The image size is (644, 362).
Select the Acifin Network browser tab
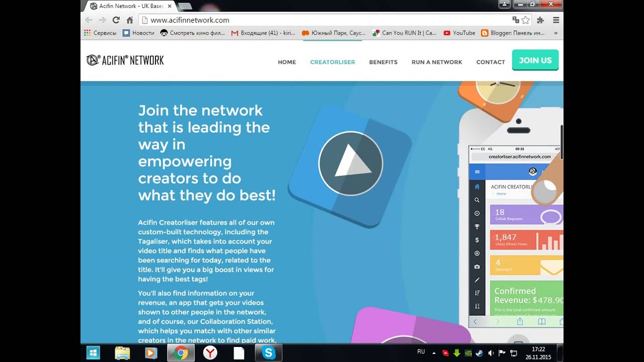(130, 6)
